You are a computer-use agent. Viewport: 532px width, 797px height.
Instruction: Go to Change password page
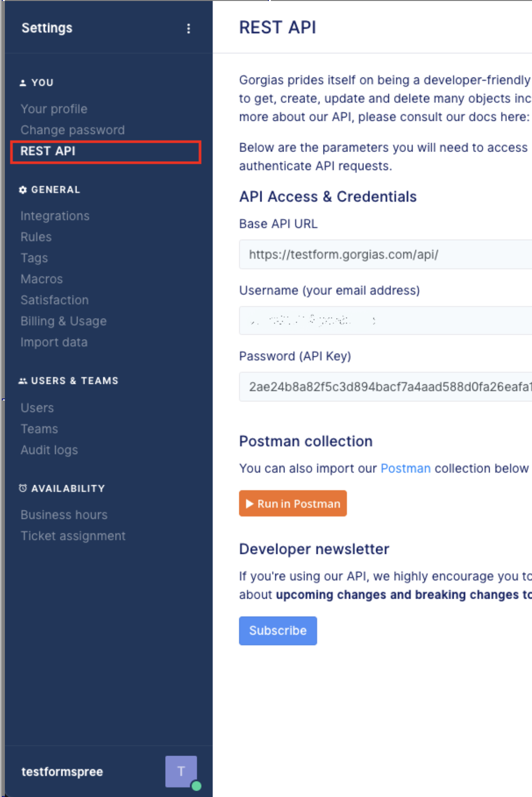(73, 130)
